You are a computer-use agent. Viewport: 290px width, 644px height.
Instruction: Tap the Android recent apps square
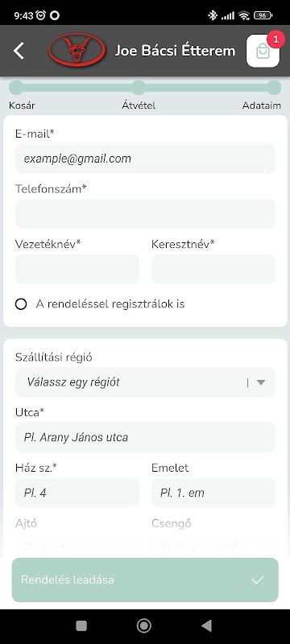tap(81, 625)
